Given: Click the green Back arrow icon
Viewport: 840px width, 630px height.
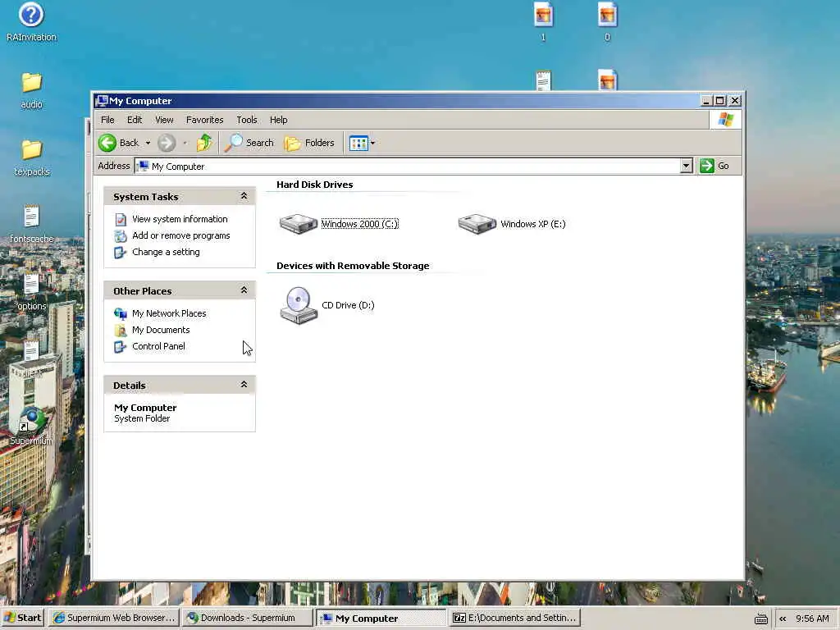Looking at the screenshot, I should (x=107, y=143).
